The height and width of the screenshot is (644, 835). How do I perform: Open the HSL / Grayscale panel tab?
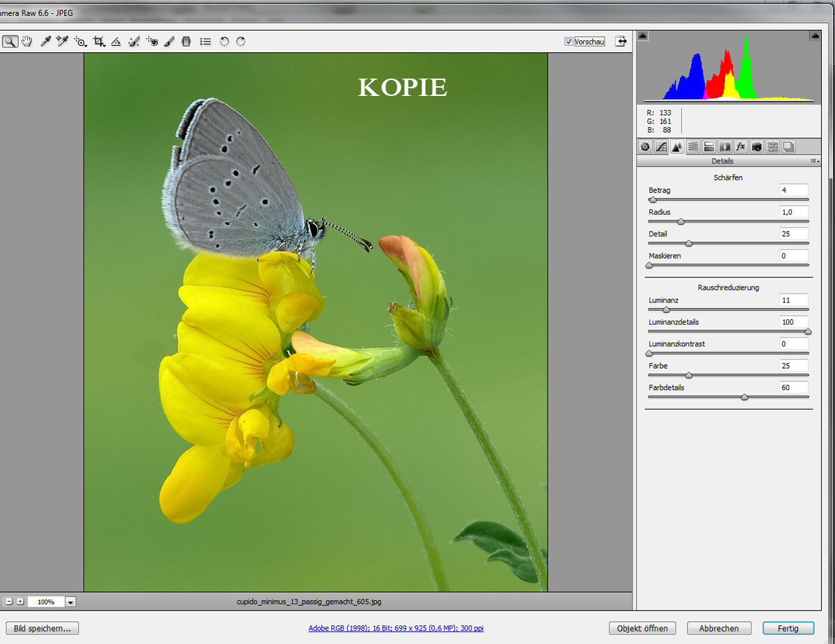693,147
